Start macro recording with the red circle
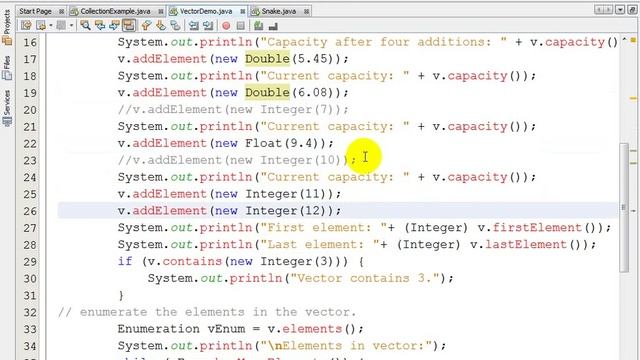This screenshot has width=640, height=360. coord(226,26)
